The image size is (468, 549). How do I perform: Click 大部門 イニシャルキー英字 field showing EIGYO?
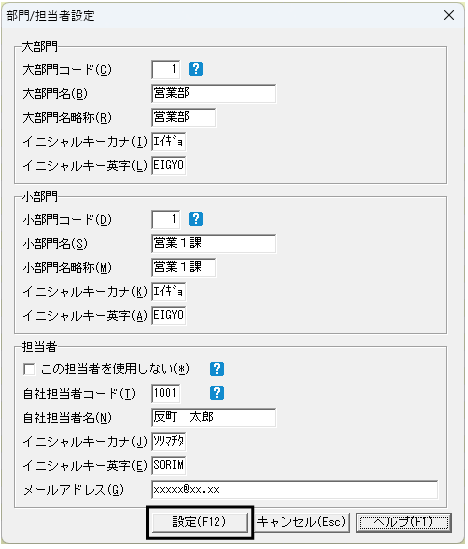coord(169,165)
